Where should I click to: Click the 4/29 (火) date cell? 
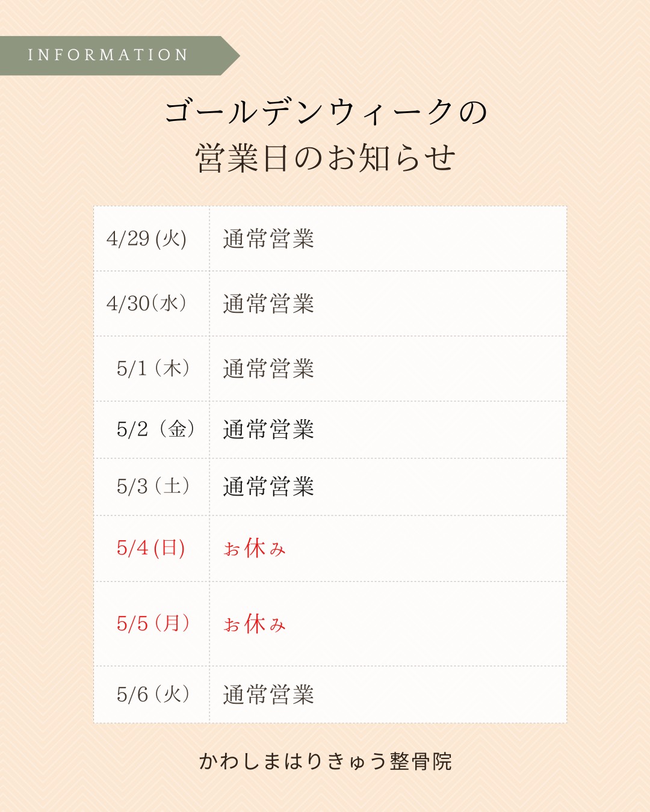pos(146,239)
